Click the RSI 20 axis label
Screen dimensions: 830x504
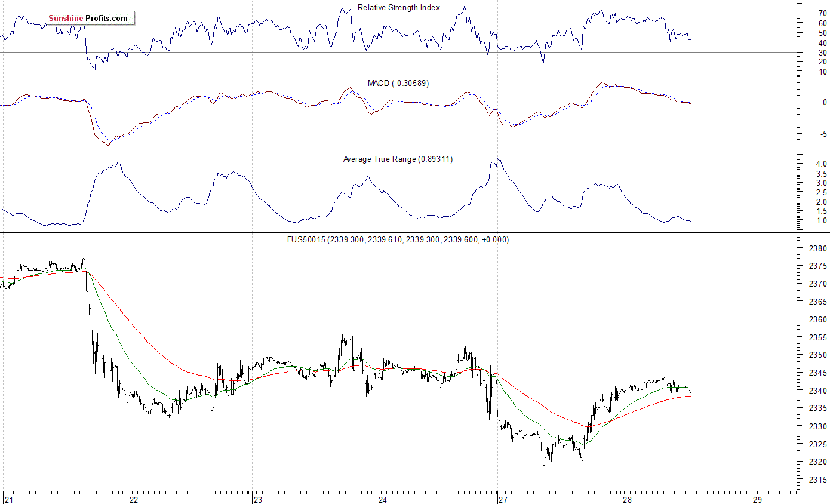pyautogui.click(x=823, y=62)
